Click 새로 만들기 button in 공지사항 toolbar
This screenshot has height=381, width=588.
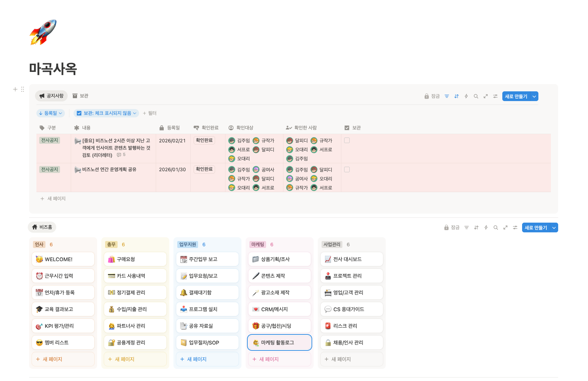point(516,96)
